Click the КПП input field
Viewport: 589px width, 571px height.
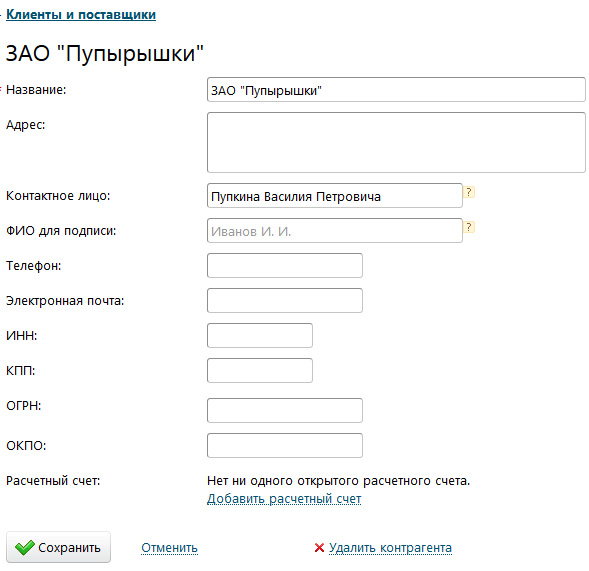click(x=260, y=370)
